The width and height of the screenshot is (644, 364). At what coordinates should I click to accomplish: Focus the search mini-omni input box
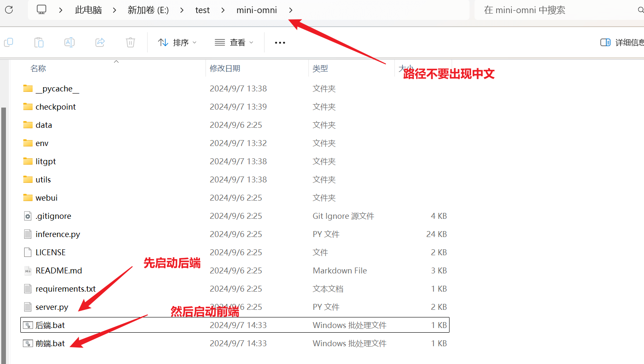557,10
